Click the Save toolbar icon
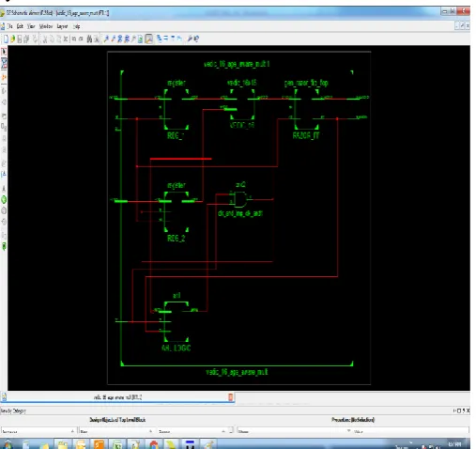 20,39
